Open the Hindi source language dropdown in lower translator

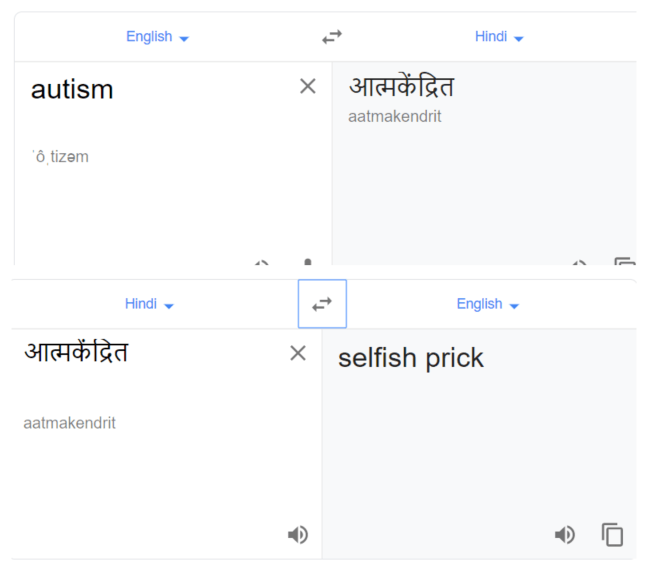[149, 304]
